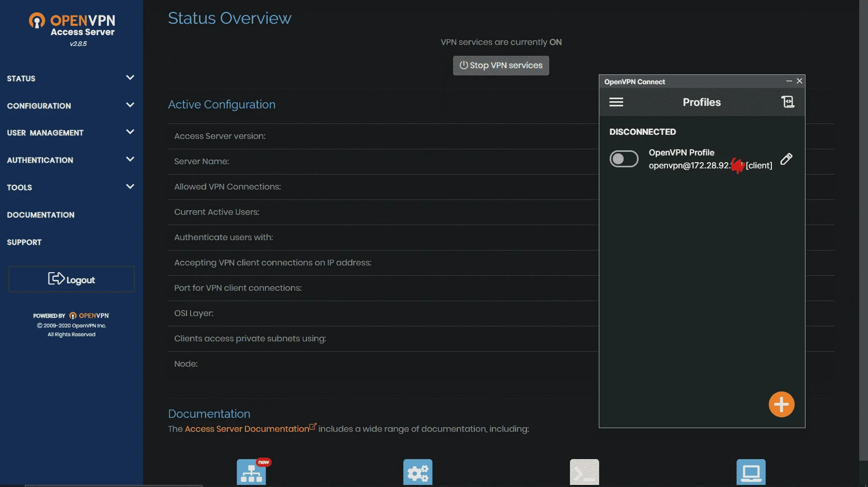868x487 pixels.
Task: Click the Documentation section heading
Action: click(x=209, y=414)
